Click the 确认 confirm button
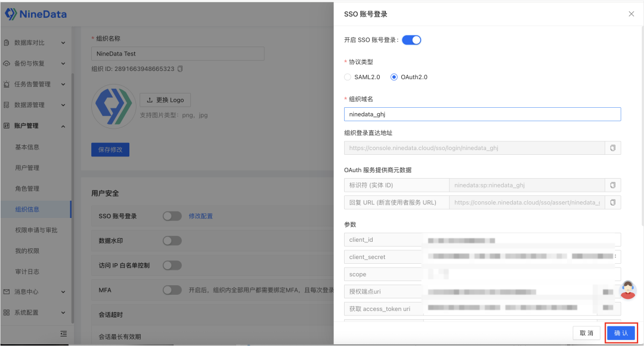 [x=622, y=333]
